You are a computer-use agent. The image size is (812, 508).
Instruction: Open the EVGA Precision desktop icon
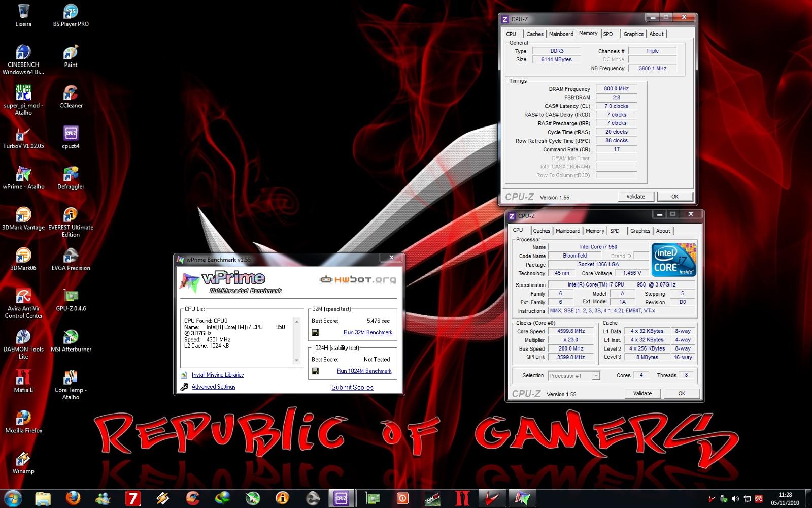(x=71, y=259)
